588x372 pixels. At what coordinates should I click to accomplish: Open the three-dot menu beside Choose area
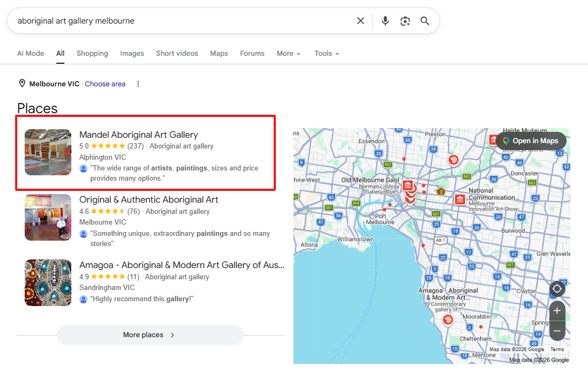(x=138, y=84)
